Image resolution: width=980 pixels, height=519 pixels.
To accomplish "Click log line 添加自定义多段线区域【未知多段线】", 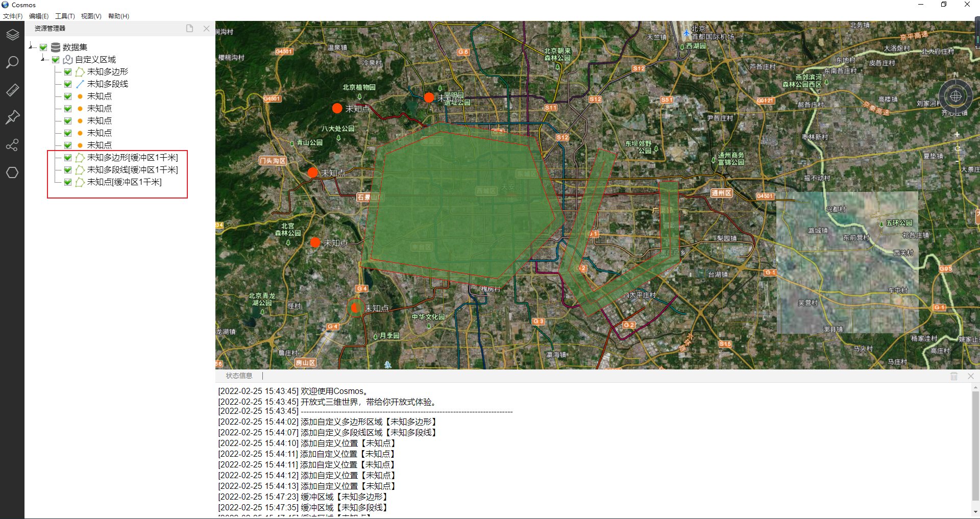I will click(x=329, y=433).
